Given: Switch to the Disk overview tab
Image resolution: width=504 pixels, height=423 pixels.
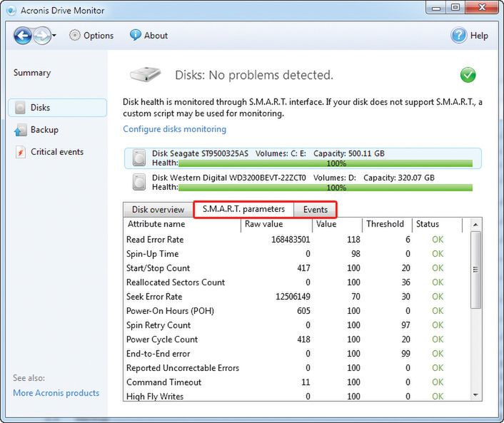Looking at the screenshot, I should click(x=158, y=210).
